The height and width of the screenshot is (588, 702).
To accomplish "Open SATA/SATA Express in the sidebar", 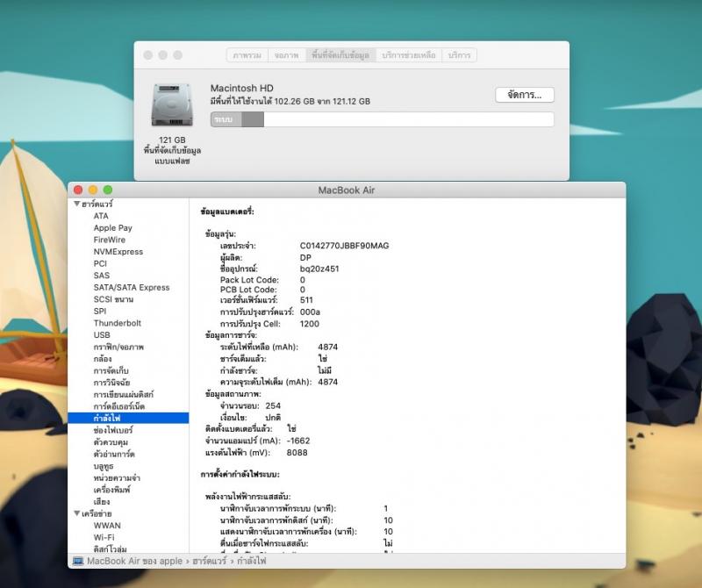I will (132, 288).
